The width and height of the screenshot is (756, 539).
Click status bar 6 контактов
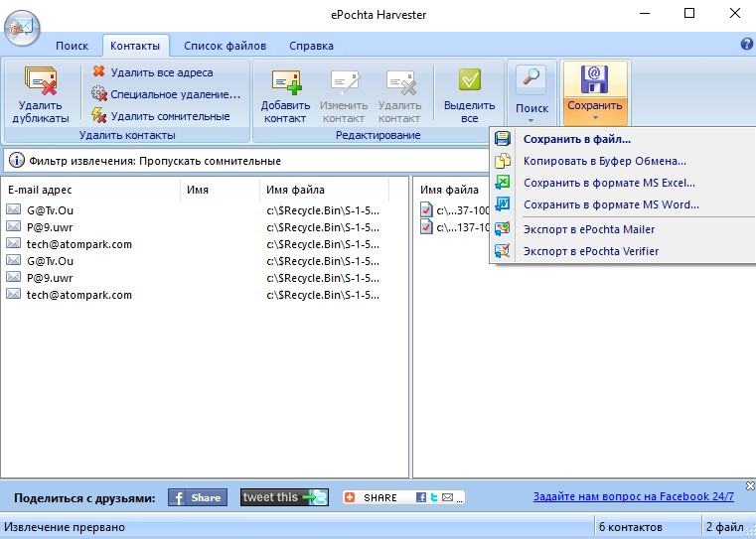click(631, 527)
